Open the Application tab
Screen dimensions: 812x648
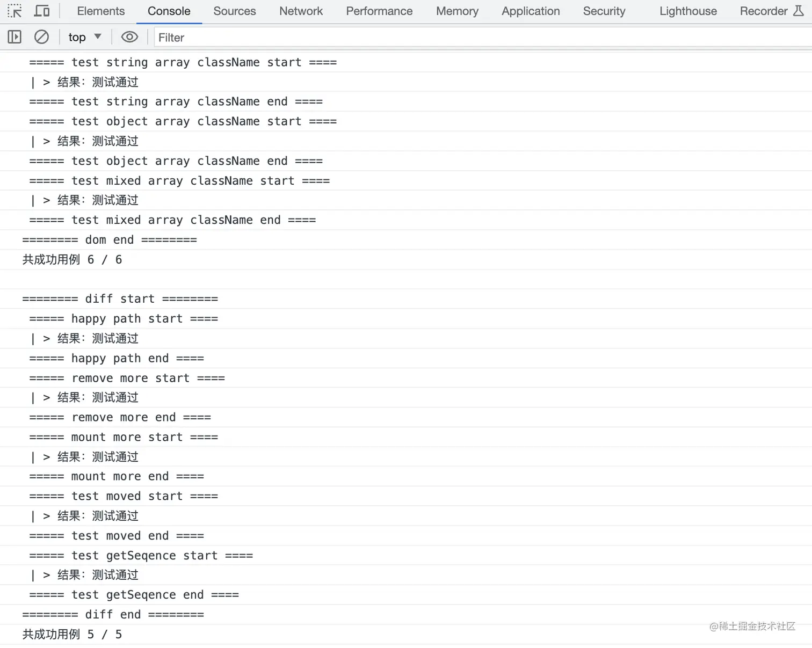pos(531,11)
